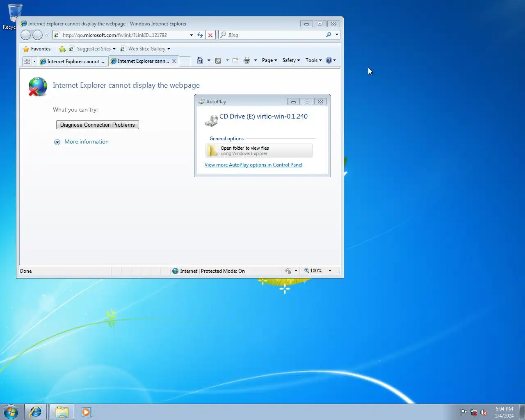Click the Internet Explorer taskbar icon
The image size is (525, 420).
pos(36,412)
